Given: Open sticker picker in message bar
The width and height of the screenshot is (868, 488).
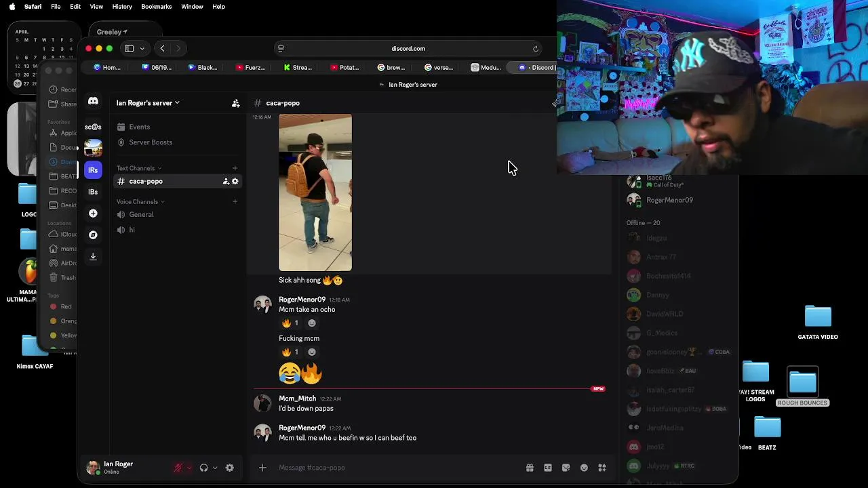Looking at the screenshot, I should coord(566,468).
